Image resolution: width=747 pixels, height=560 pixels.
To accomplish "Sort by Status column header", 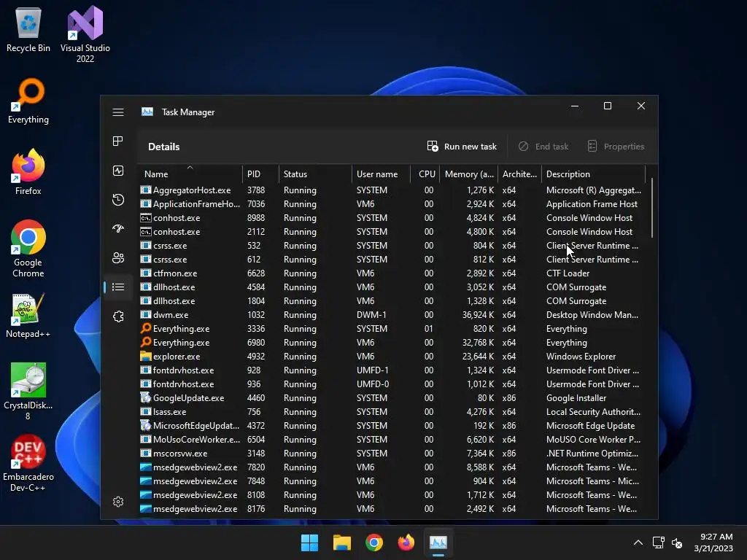I will tap(315, 174).
